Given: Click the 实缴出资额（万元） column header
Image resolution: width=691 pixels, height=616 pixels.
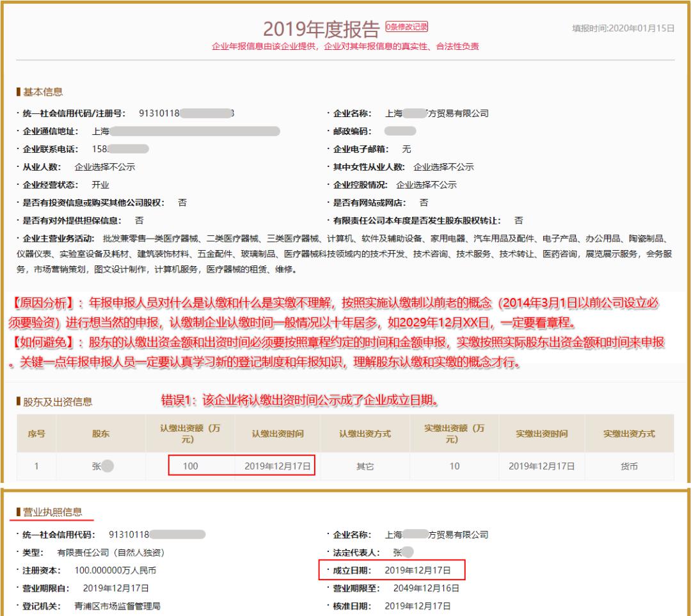Looking at the screenshot, I should click(x=454, y=434).
